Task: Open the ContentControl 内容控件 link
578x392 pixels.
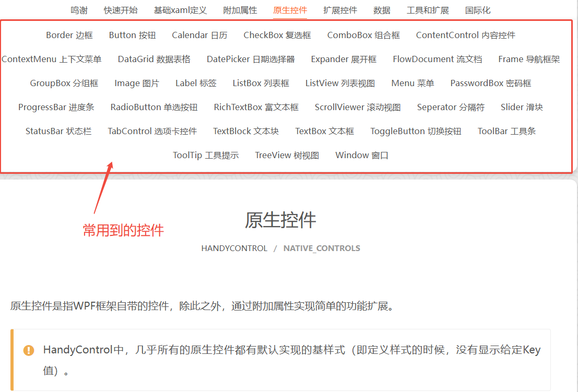Action: click(466, 35)
